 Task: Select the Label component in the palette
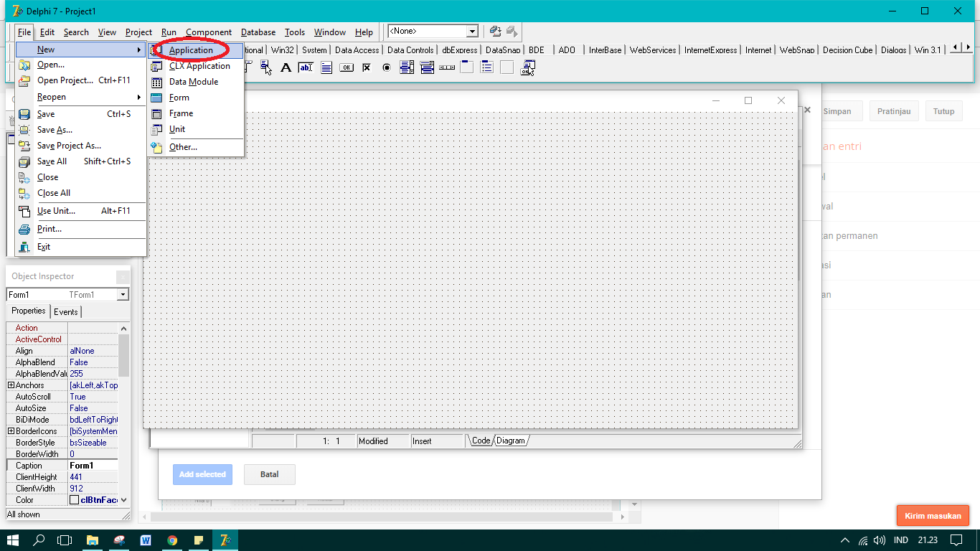pyautogui.click(x=286, y=67)
